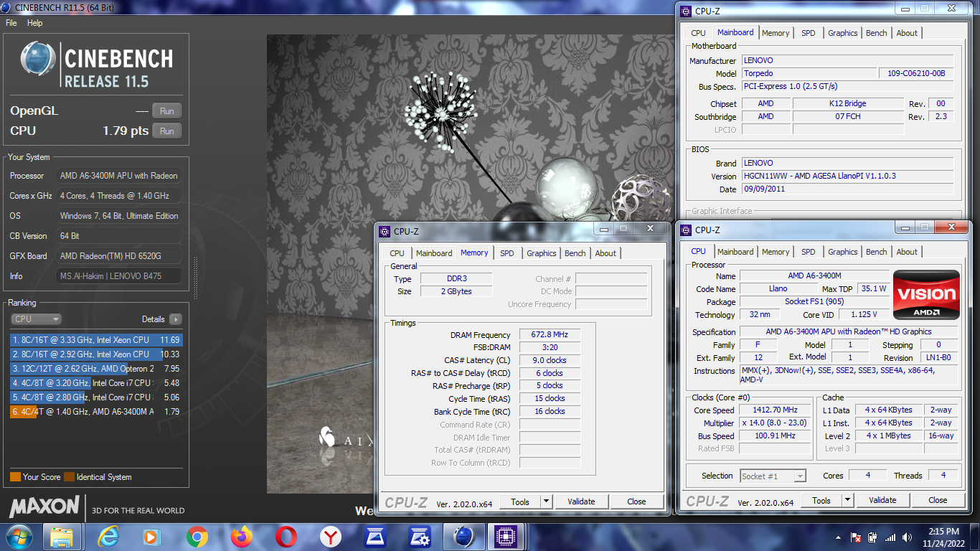Viewport: 980px width, 551px height.
Task: Switch to Memory tab in bottom-right CPU window
Action: tap(776, 252)
